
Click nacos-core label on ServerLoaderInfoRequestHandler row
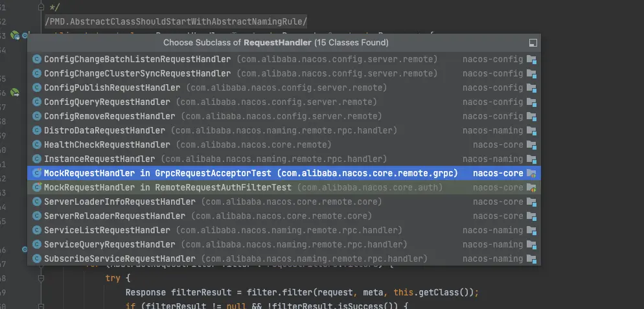[498, 201]
